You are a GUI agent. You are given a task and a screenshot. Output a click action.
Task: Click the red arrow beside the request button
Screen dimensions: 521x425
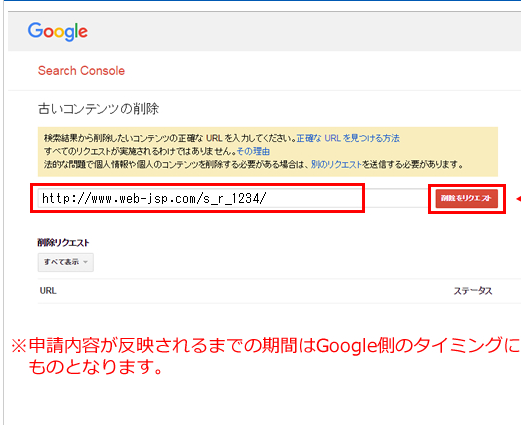click(x=518, y=199)
